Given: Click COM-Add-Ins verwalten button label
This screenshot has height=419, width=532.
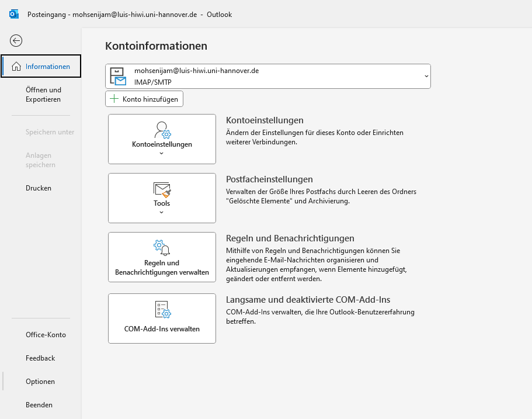Looking at the screenshot, I should click(x=162, y=328).
